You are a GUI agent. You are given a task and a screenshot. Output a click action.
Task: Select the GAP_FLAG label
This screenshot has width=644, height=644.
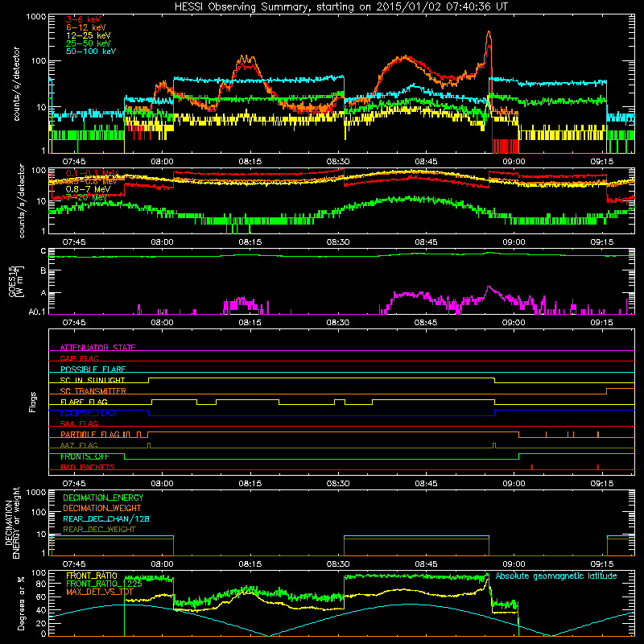pyautogui.click(x=79, y=358)
